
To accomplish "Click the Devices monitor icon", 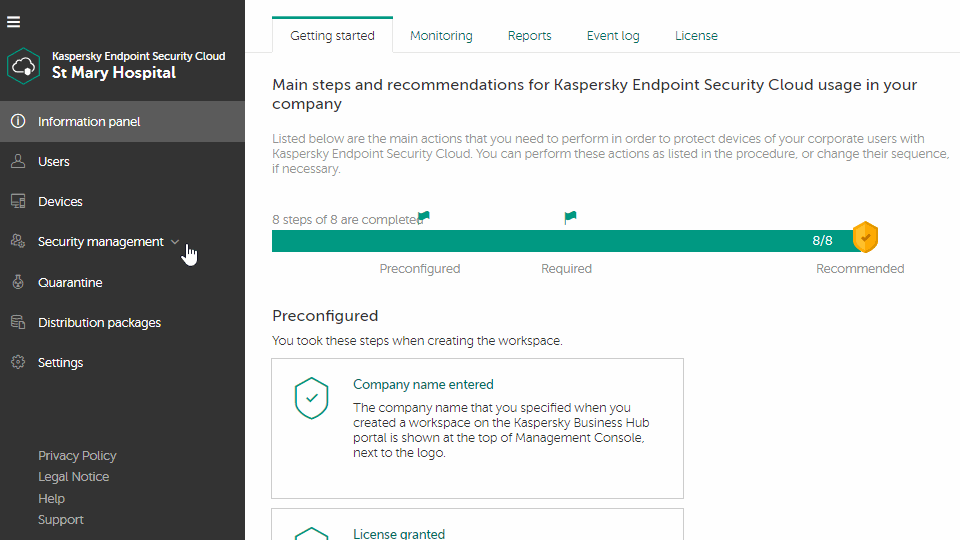I will click(17, 201).
